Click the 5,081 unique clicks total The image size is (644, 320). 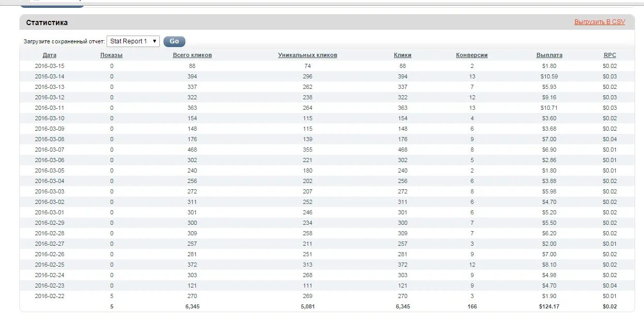(x=308, y=306)
